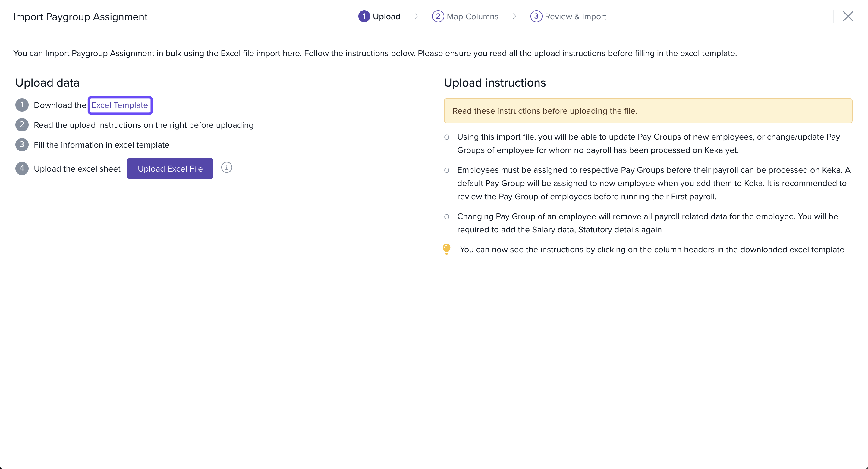Click the chevron between Upload and Map Columns
This screenshot has width=868, height=469.
coord(416,16)
